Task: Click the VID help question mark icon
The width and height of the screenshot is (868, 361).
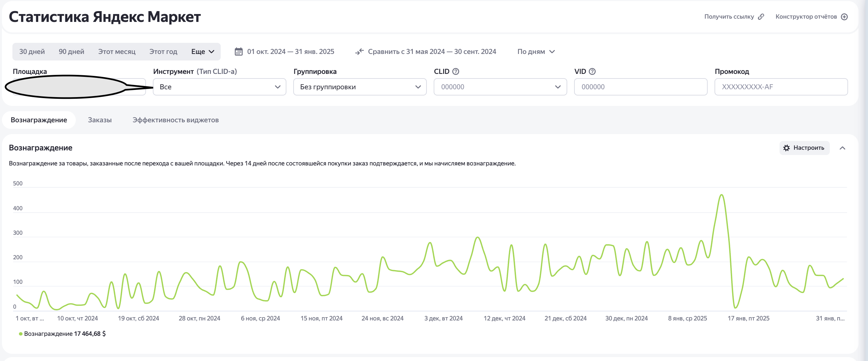Action: 592,72
